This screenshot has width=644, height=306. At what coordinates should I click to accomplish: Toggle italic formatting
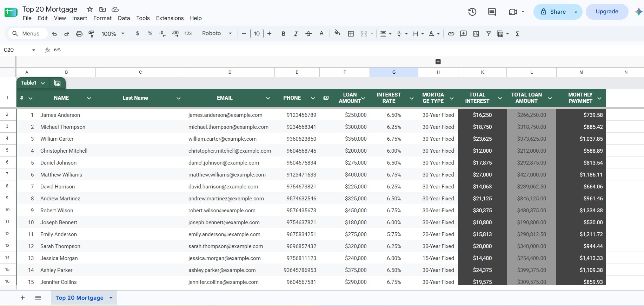(x=296, y=34)
